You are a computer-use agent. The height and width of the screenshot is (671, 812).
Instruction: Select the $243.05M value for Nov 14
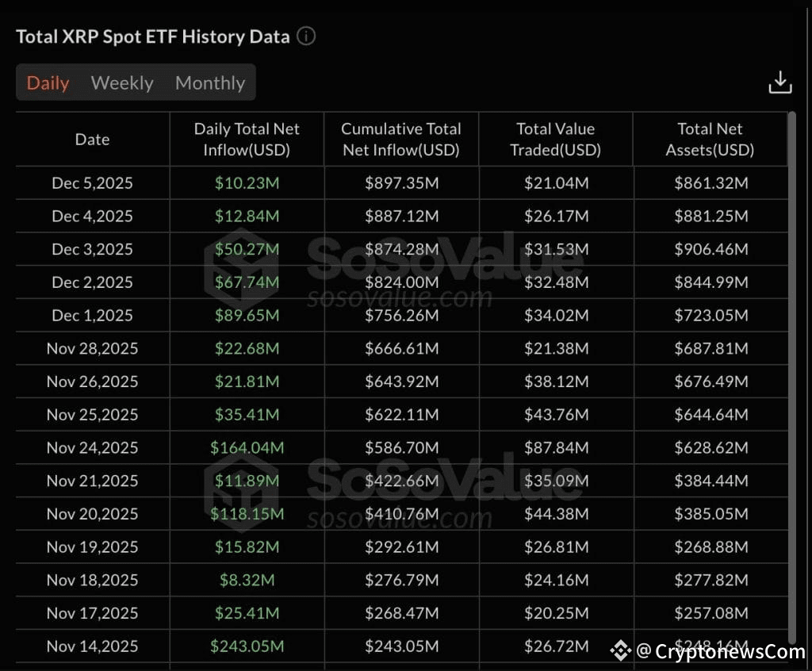coord(247,646)
